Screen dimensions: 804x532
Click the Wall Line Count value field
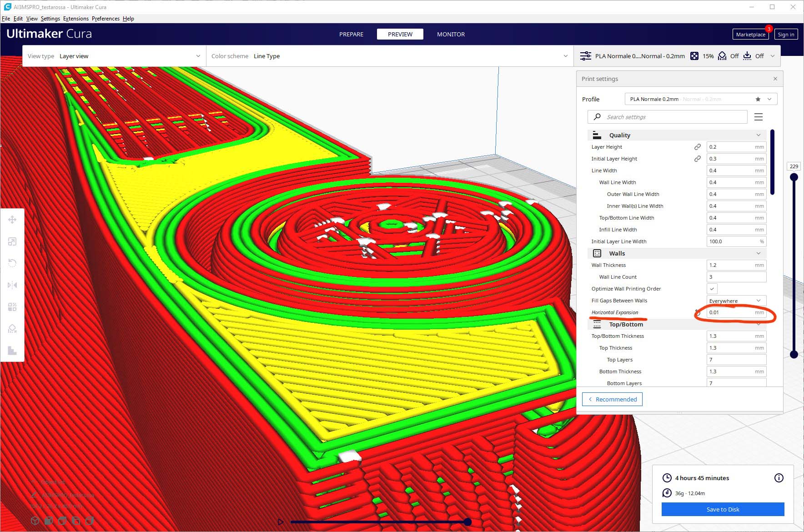(x=736, y=277)
